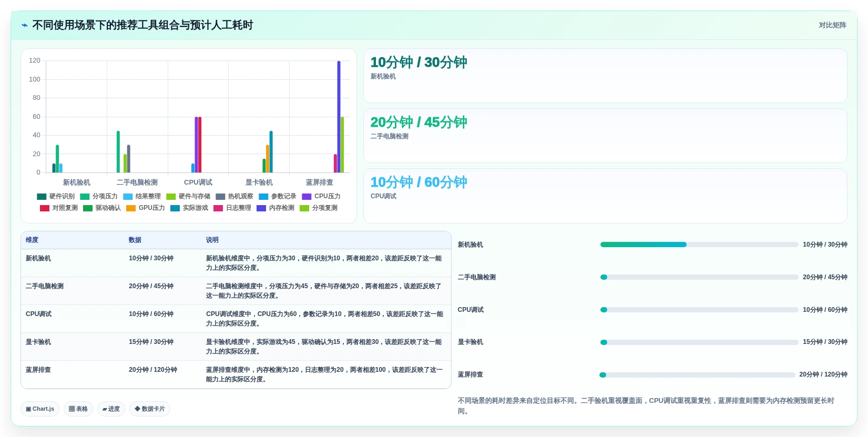Click the 进度 tag chip
868x437 pixels.
coord(111,409)
